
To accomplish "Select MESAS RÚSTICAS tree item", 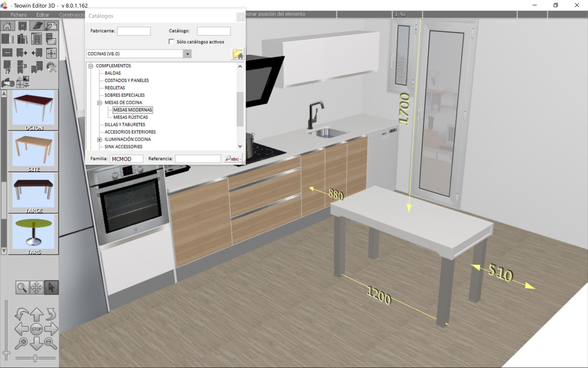I will (131, 117).
